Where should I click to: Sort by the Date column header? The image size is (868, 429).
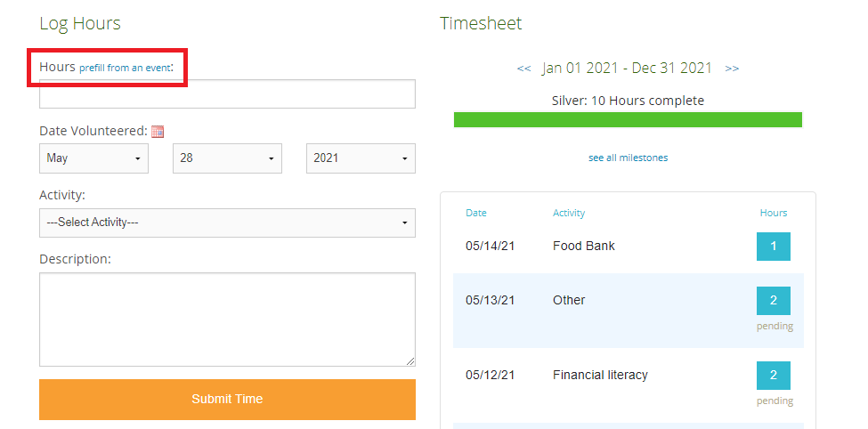[476, 213]
